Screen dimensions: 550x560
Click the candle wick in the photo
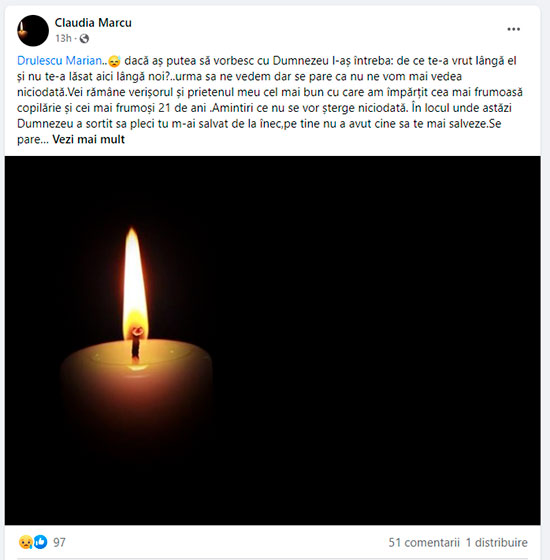[x=136, y=345]
